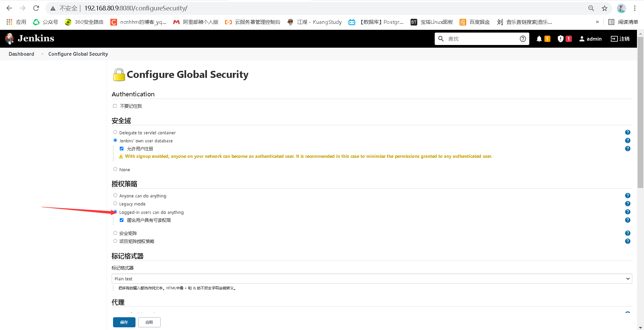Screen dimensions: 644x330
Task: Uncheck 允许用户注册
Action: coord(122,148)
